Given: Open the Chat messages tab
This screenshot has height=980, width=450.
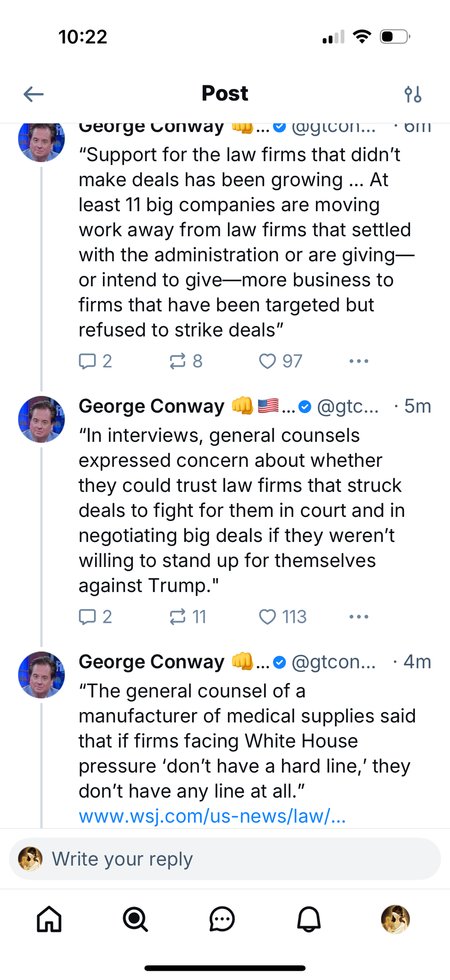Looking at the screenshot, I should [222, 919].
